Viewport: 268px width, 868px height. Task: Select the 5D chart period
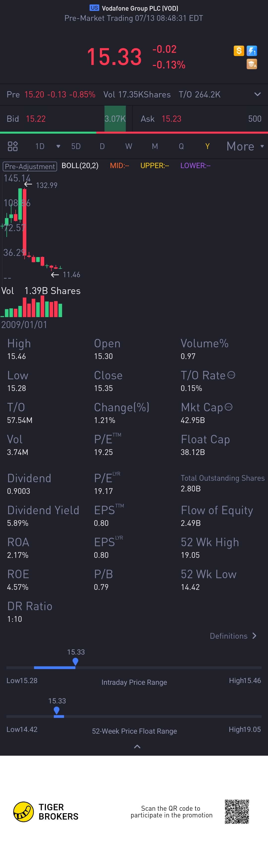(x=76, y=146)
